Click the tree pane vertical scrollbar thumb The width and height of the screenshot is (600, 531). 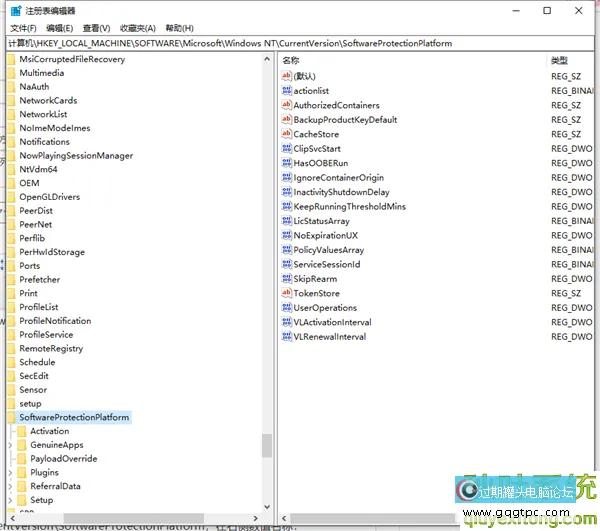click(267, 446)
